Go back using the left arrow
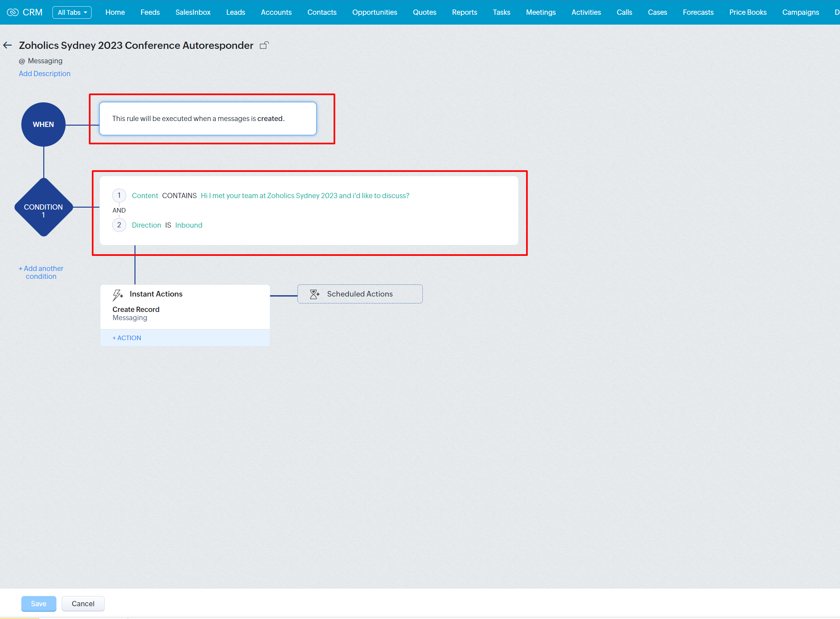 pos(8,45)
